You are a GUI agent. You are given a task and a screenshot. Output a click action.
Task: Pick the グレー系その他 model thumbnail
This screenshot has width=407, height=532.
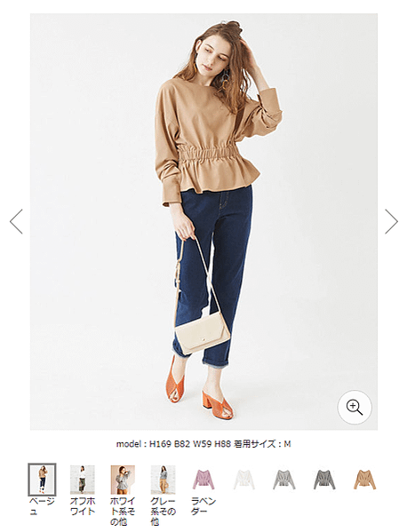coord(164,480)
